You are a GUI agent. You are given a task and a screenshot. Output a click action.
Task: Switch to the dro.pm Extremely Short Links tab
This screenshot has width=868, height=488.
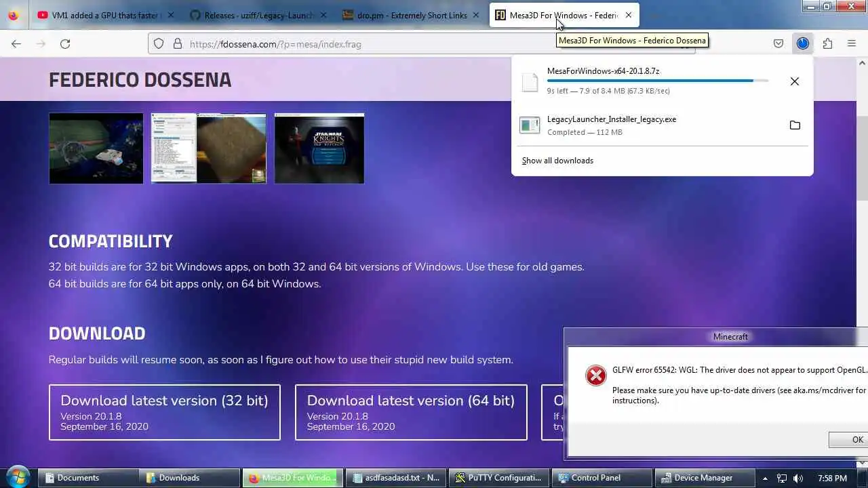[410, 15]
